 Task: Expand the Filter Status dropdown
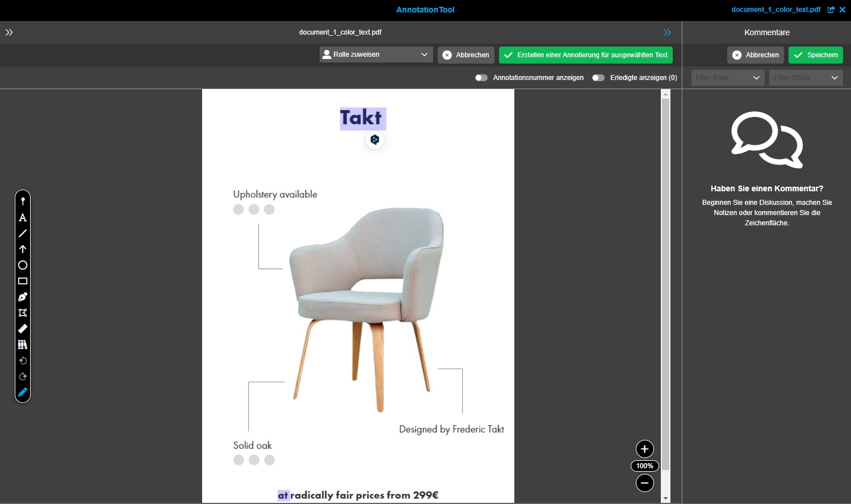point(806,78)
